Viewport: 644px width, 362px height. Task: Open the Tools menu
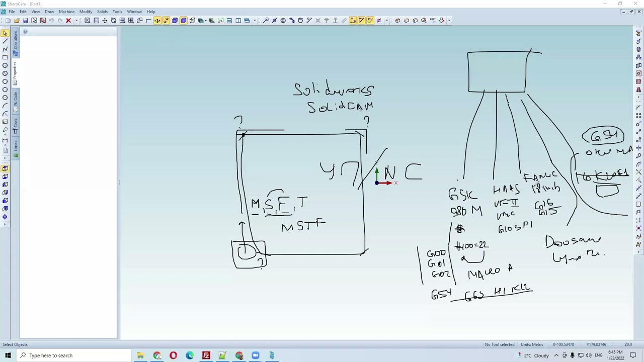click(x=117, y=12)
